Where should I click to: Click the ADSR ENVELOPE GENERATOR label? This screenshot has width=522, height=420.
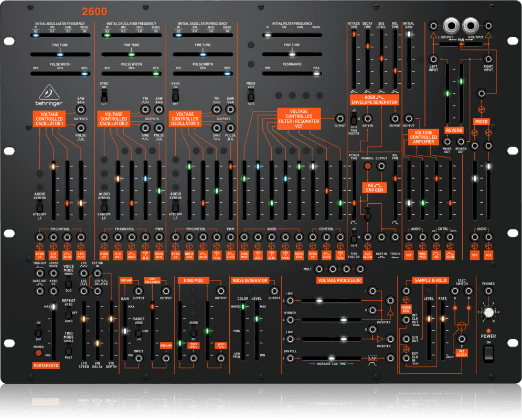(x=374, y=100)
